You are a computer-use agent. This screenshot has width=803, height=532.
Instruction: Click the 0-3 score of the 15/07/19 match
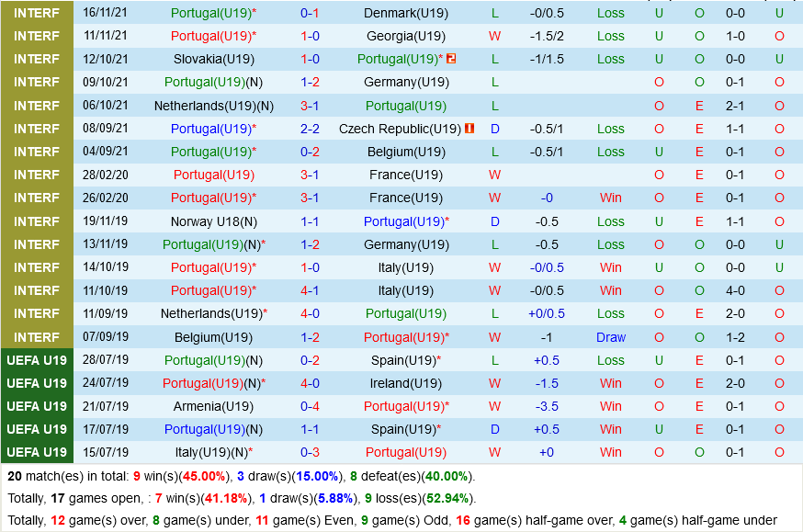(x=310, y=453)
